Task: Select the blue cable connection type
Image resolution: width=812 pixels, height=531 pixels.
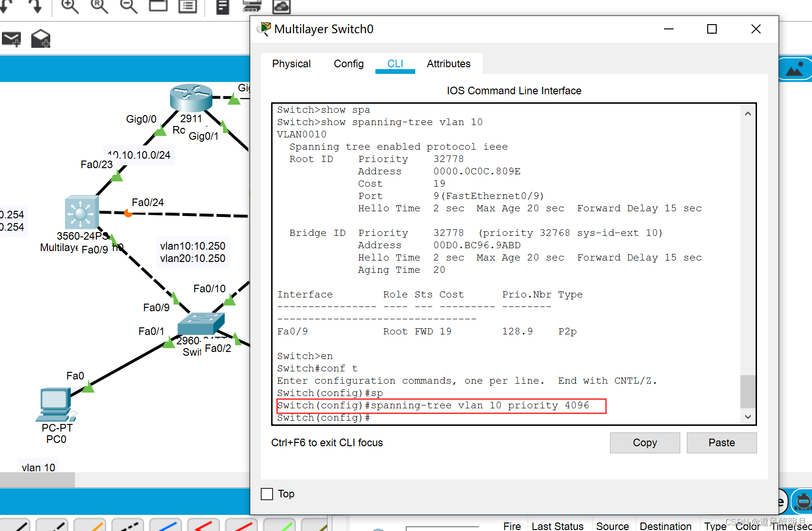Action: tap(165, 526)
